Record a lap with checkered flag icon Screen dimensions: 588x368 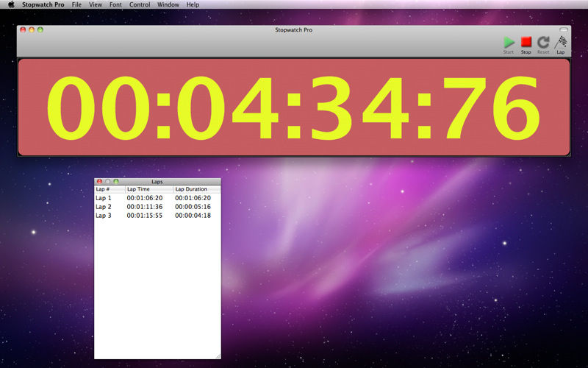[x=561, y=42]
